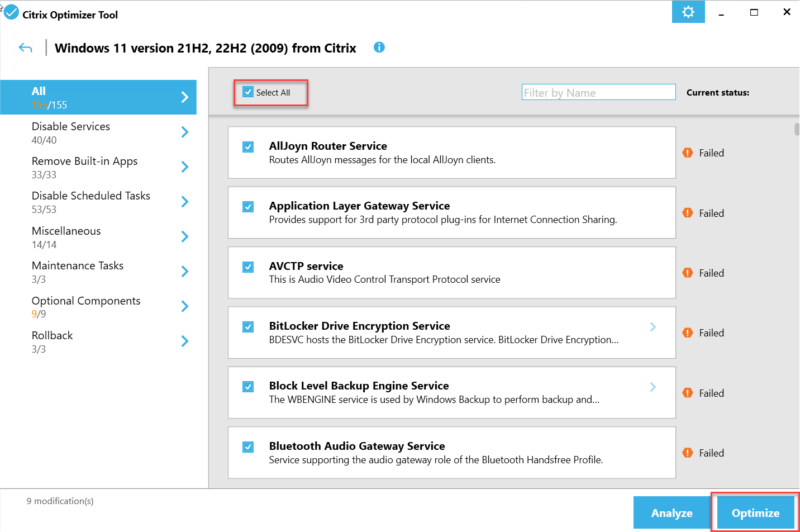
Task: Expand Block Level Backup Engine details chevron
Action: click(653, 387)
